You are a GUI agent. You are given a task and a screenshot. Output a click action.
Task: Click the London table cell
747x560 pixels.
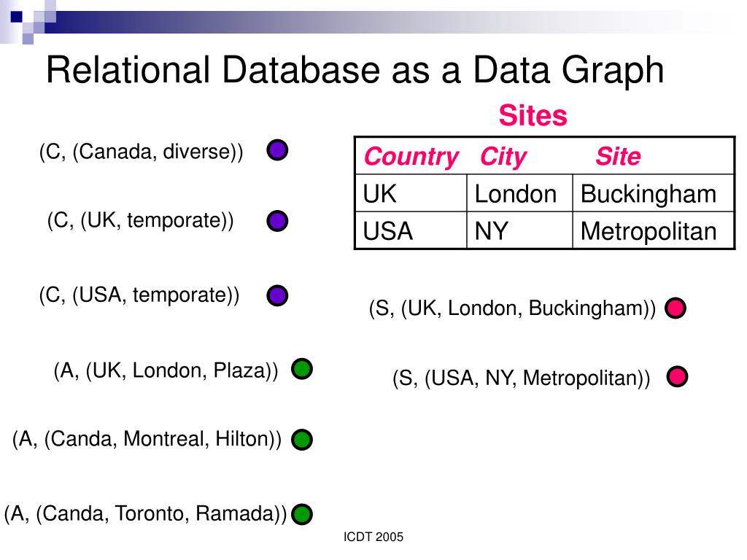519,193
